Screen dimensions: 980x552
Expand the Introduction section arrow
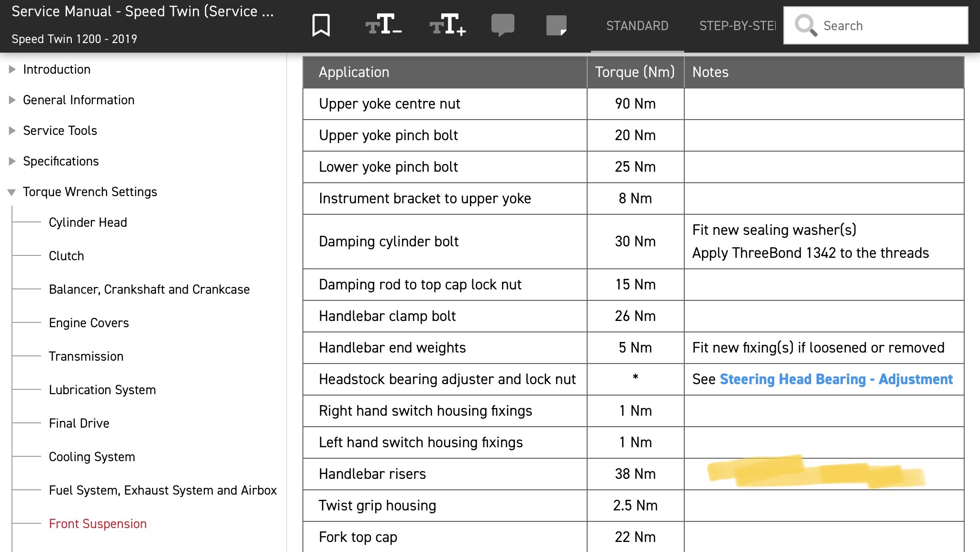click(x=12, y=70)
